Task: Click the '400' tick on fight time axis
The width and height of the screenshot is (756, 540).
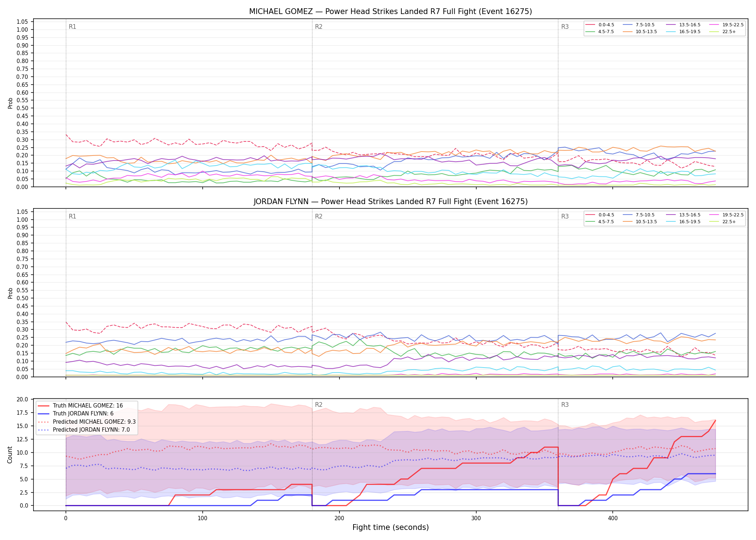Action: [x=613, y=518]
